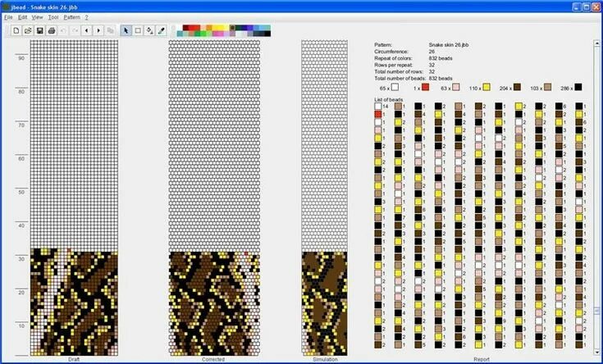This screenshot has height=364, width=603.
Task: Open the Tool menu
Action: coord(53,17)
